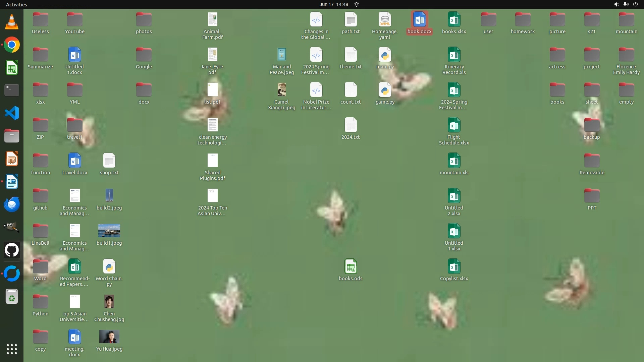Open GitHub Desktop dock icon
Screen dimensions: 644x362
click(12, 250)
